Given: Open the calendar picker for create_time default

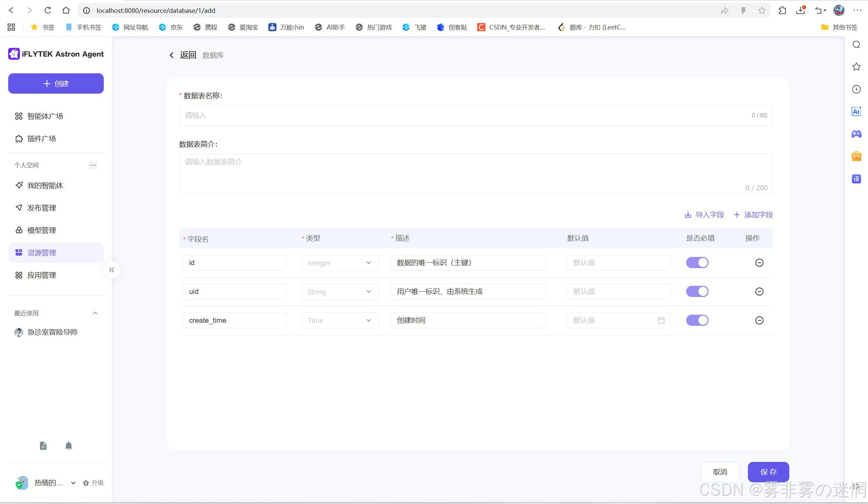Looking at the screenshot, I should point(661,320).
